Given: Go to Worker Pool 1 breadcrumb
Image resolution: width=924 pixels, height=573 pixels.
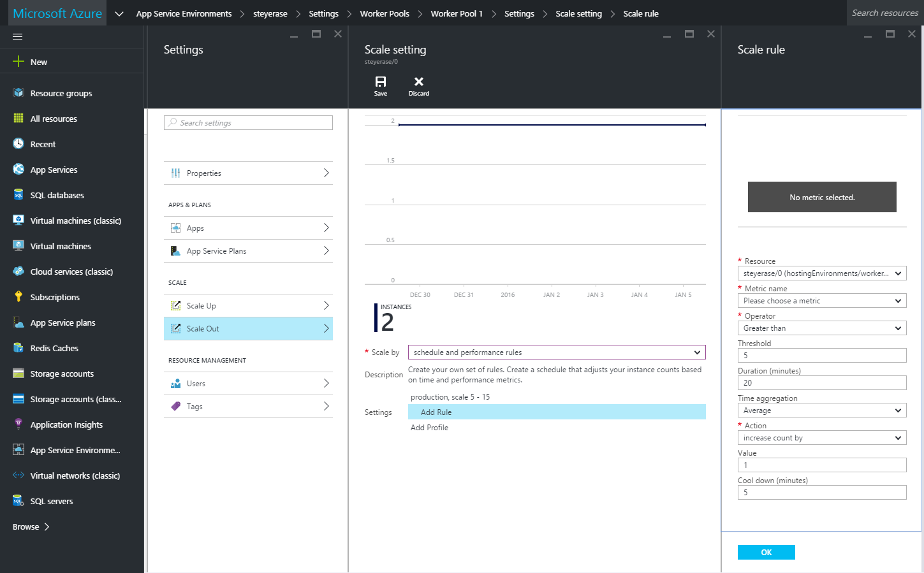Looking at the screenshot, I should (457, 13).
